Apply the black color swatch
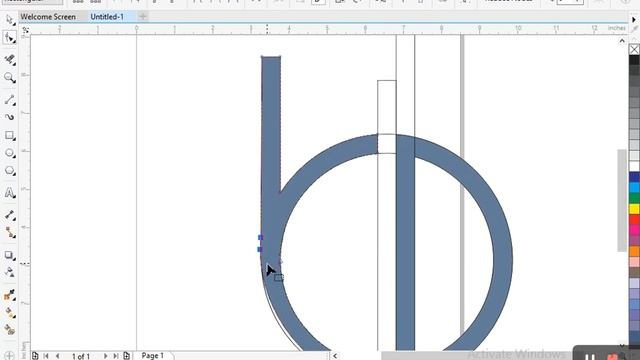The height and width of the screenshot is (360, 640). pos(634,60)
